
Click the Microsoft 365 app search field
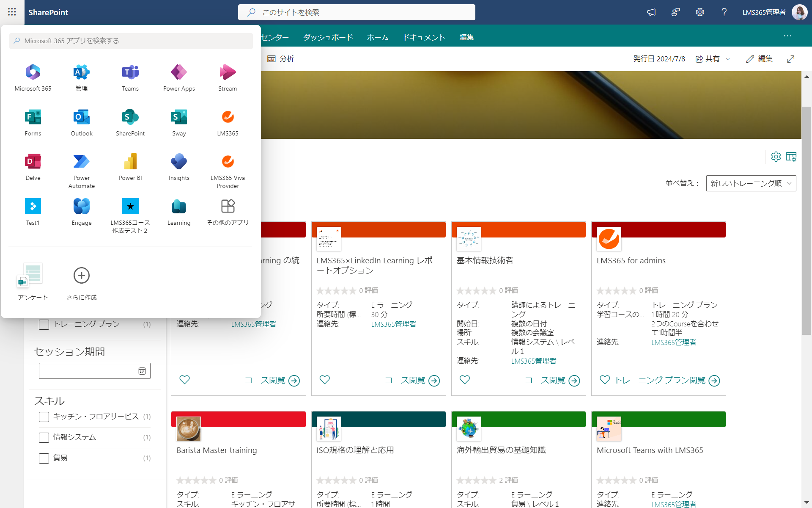pos(131,41)
